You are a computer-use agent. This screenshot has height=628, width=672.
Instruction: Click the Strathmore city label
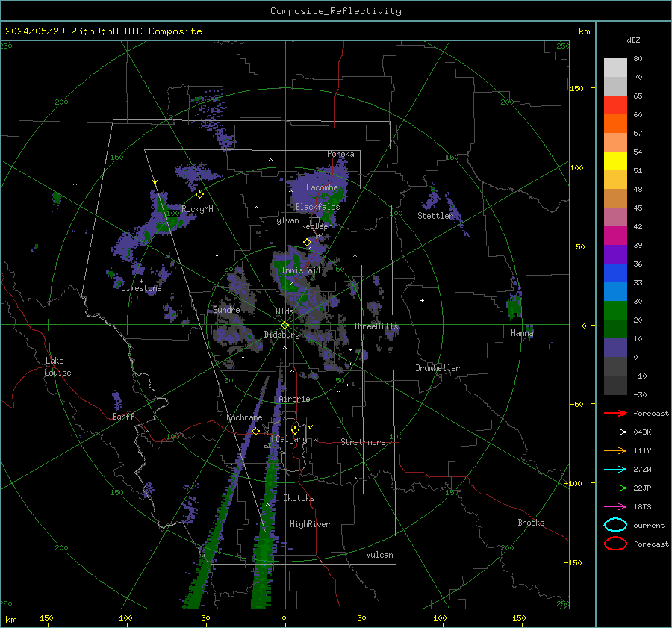click(363, 442)
